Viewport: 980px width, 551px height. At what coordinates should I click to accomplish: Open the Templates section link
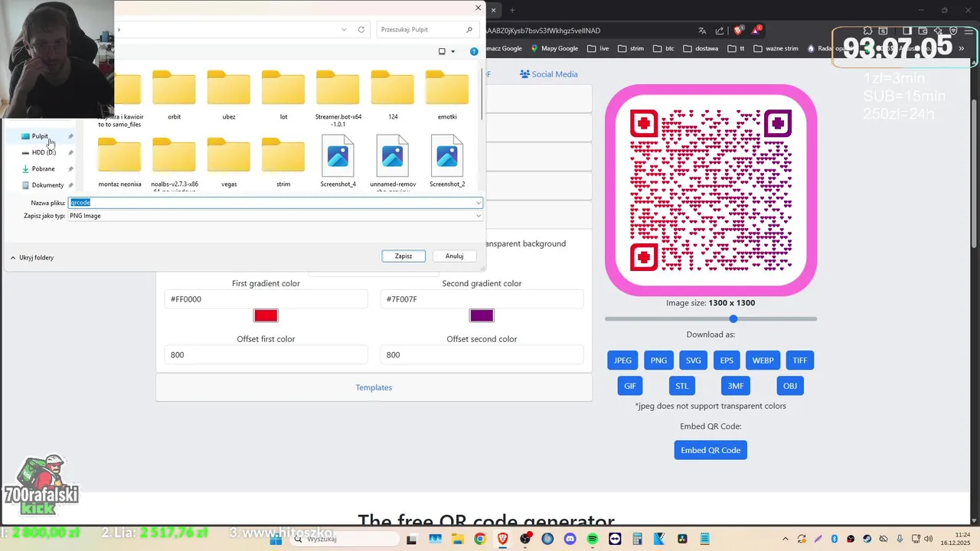pos(374,388)
